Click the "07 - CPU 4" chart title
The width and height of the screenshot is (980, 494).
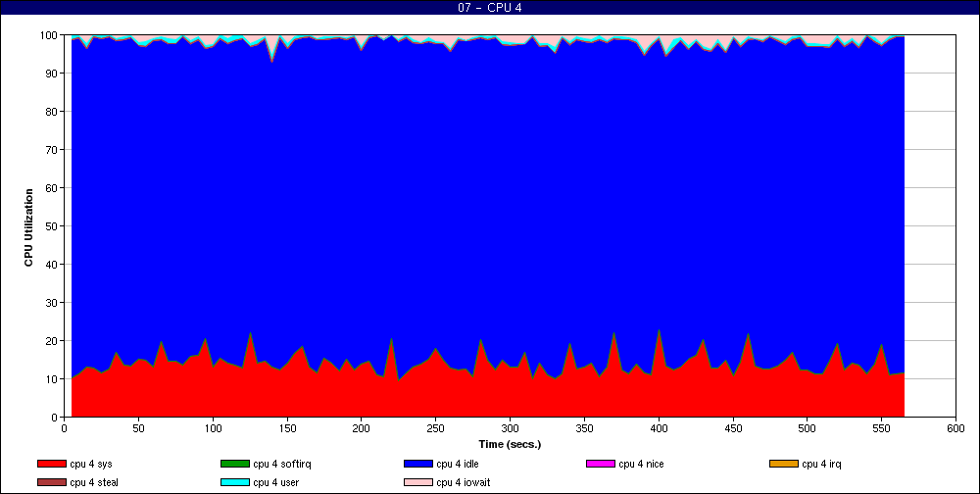[x=490, y=8]
